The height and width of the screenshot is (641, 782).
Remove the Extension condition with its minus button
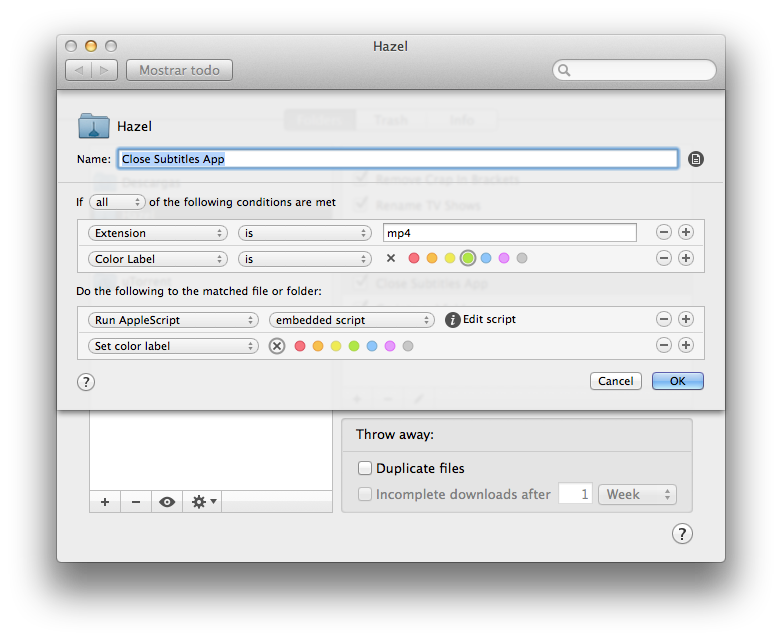[664, 232]
